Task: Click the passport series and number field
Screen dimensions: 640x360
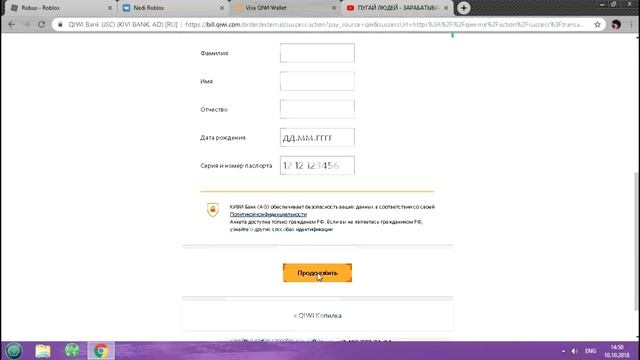Action: click(x=317, y=165)
